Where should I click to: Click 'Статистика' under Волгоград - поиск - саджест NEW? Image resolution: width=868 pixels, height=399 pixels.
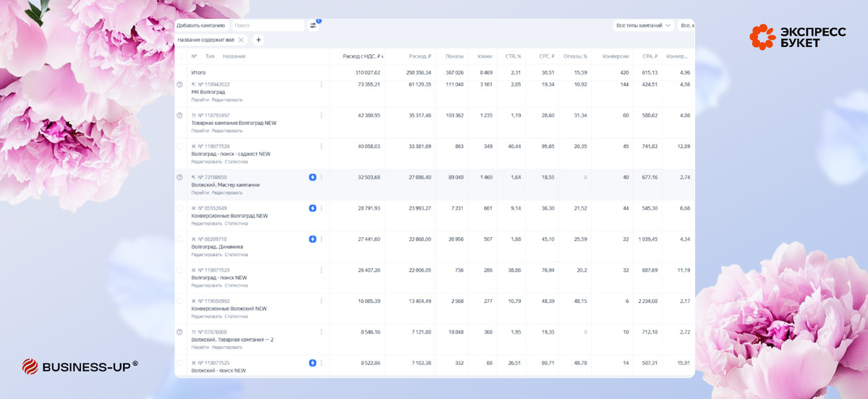pos(237,162)
